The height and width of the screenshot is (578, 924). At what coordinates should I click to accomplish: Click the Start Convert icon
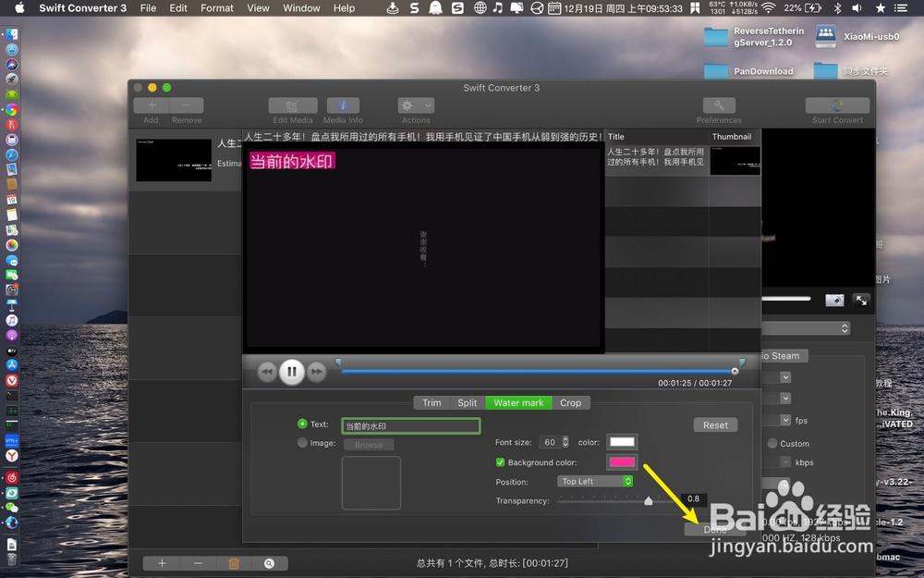click(x=837, y=105)
